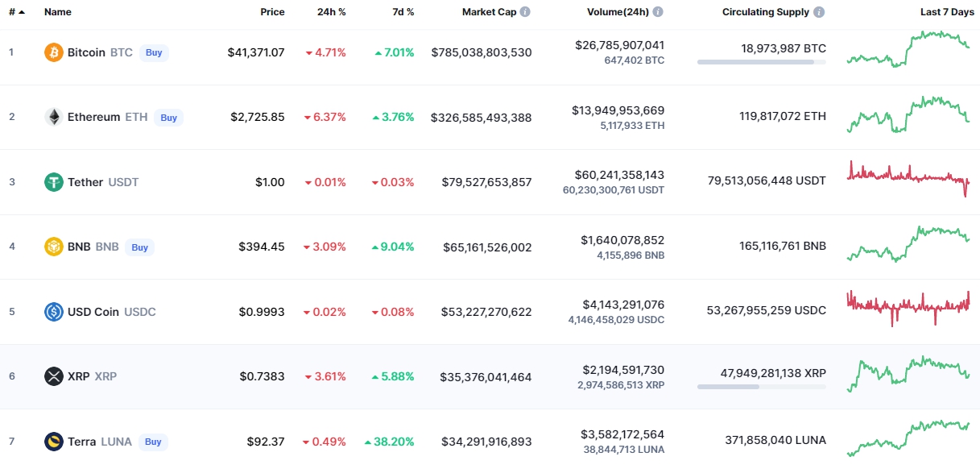Click Terra price $92.37
Image resolution: width=980 pixels, height=469 pixels.
pyautogui.click(x=266, y=442)
